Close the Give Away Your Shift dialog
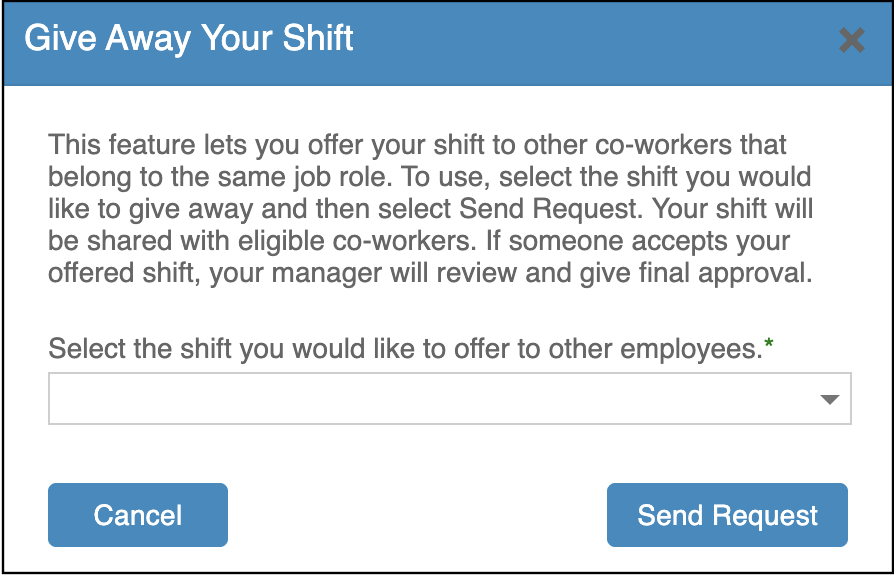This screenshot has width=894, height=578. click(x=851, y=41)
